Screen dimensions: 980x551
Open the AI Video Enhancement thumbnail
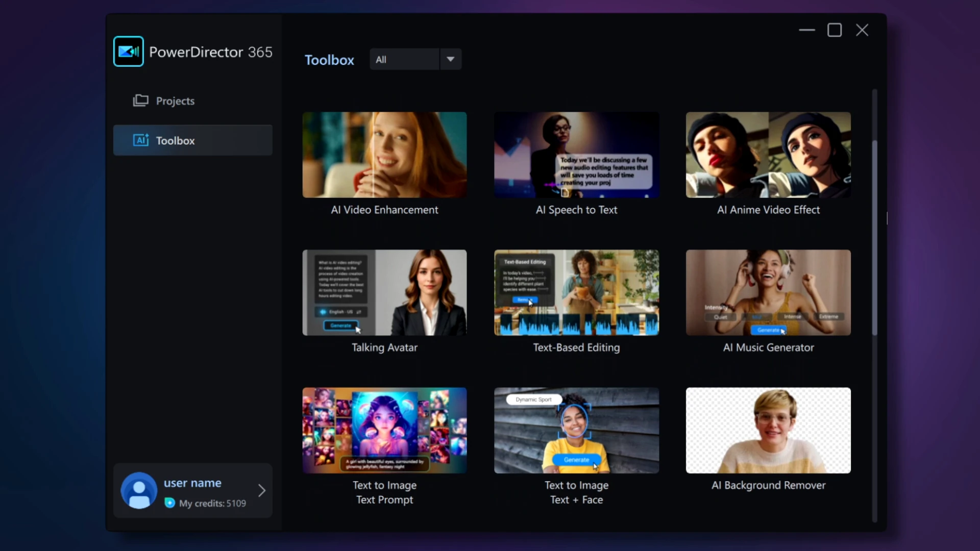coord(384,155)
